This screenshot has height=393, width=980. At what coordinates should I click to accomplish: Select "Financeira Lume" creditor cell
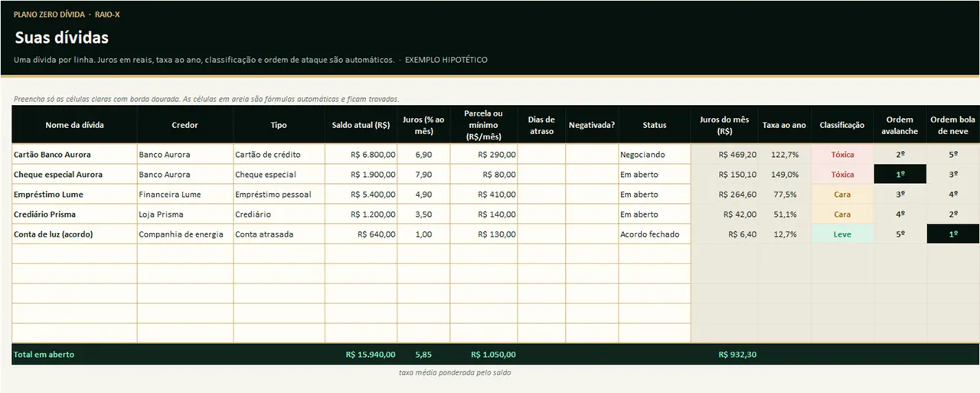click(x=185, y=194)
